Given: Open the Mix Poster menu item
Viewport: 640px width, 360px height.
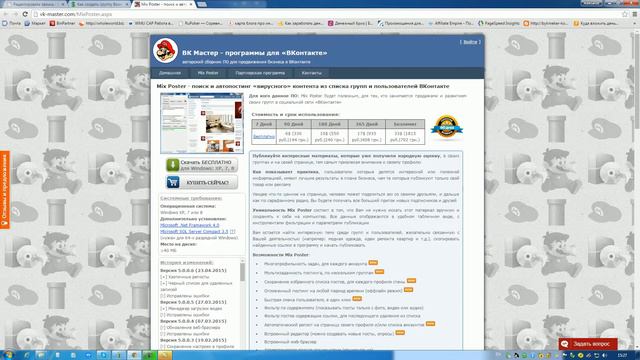Looking at the screenshot, I should (208, 73).
